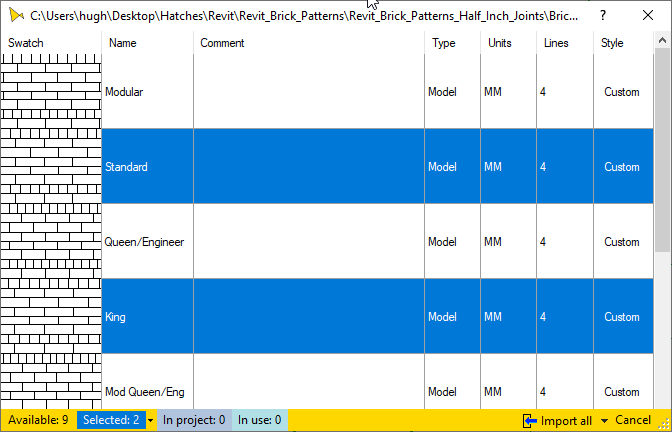Click lines value 4 in King row
The width and height of the screenshot is (672, 432).
click(x=543, y=317)
